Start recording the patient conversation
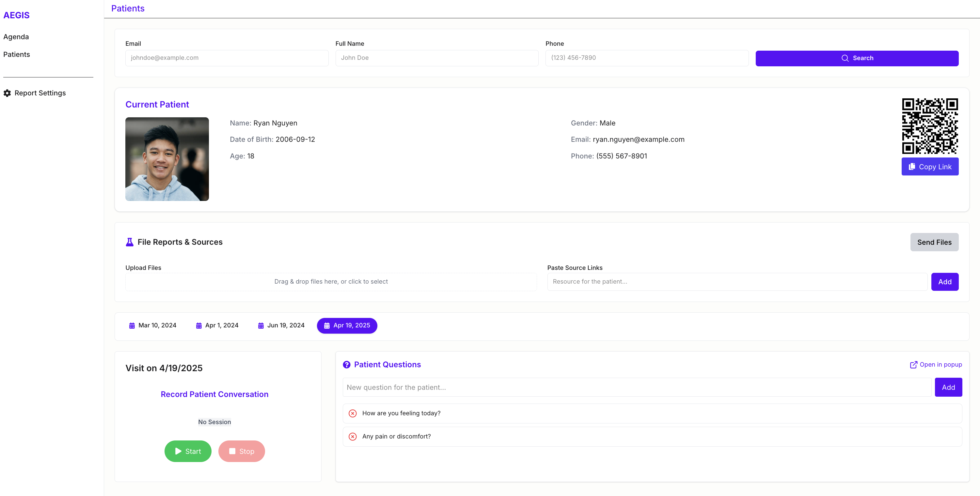Screen dimensions: 980x496 coord(188,451)
